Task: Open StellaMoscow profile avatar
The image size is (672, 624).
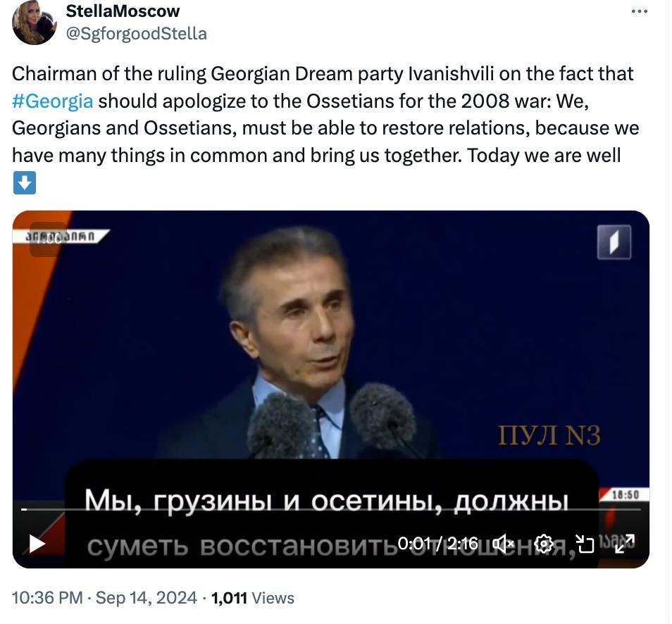Action: [x=35, y=23]
